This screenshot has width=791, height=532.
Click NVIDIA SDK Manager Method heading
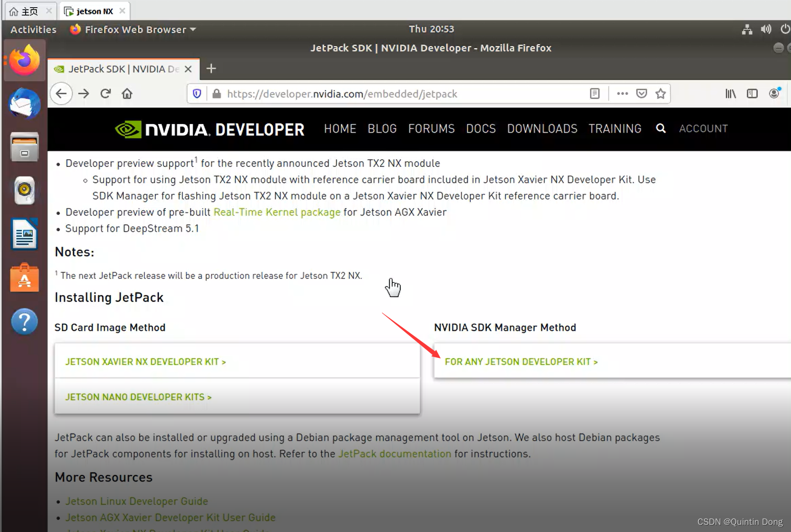pos(505,327)
